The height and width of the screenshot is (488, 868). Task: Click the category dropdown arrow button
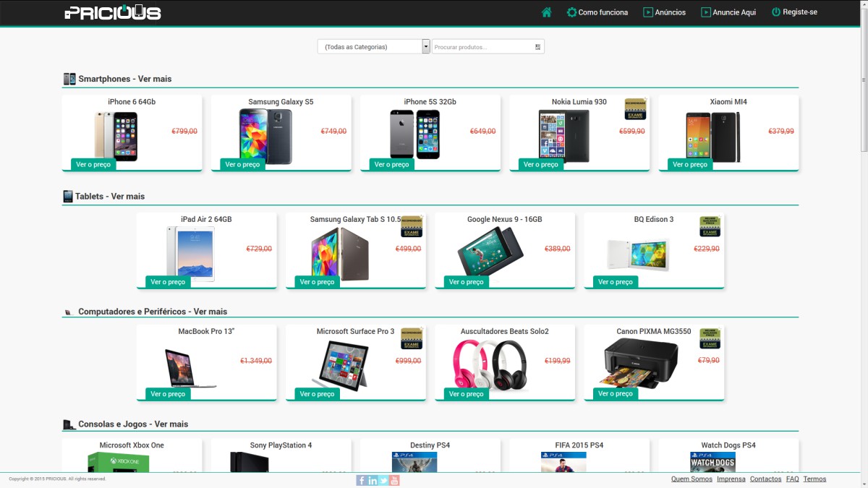coord(426,46)
